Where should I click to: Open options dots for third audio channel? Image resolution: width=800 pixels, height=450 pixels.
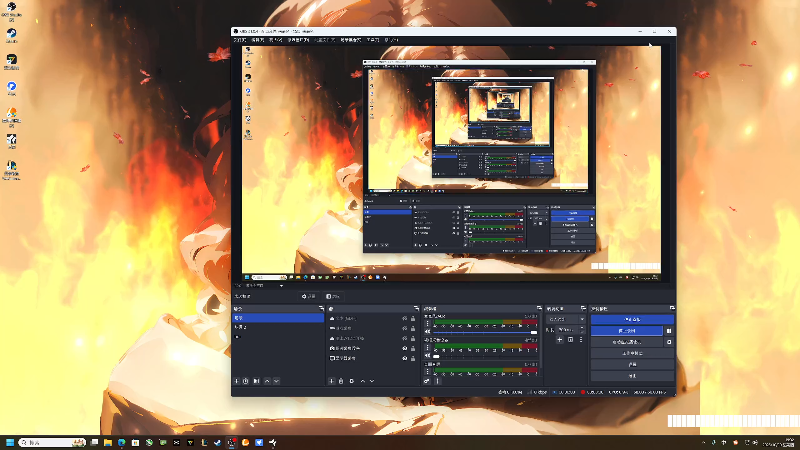(428, 372)
